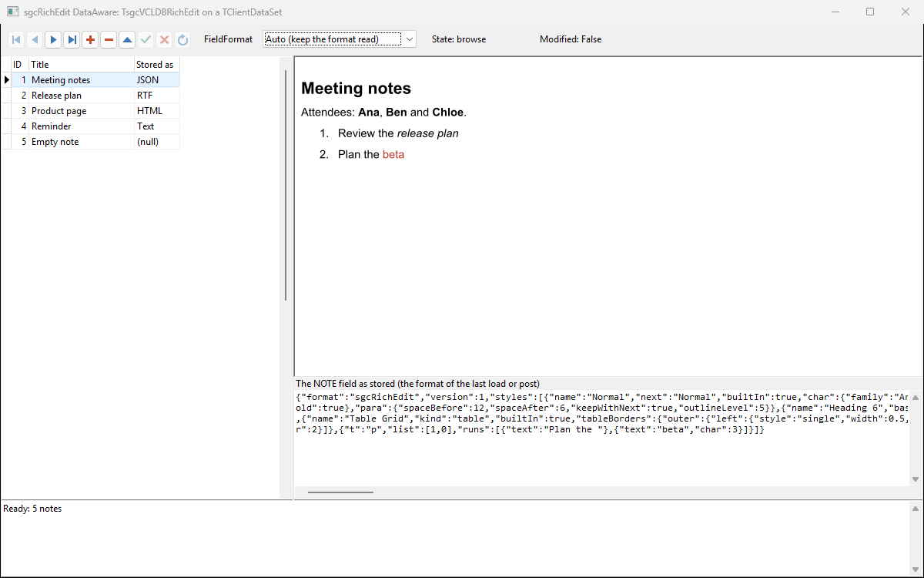Image resolution: width=924 pixels, height=578 pixels.
Task: Click the Stored as column header
Action: click(x=157, y=65)
